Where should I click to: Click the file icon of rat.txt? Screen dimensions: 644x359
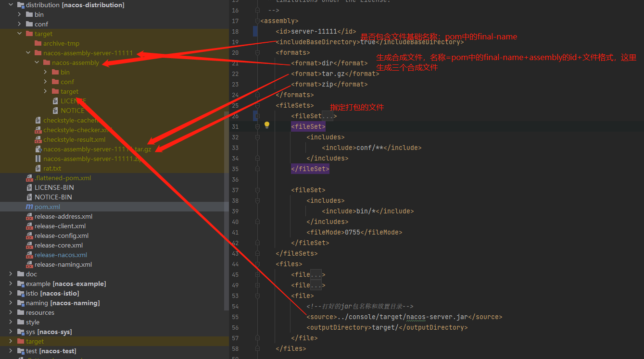click(38, 168)
